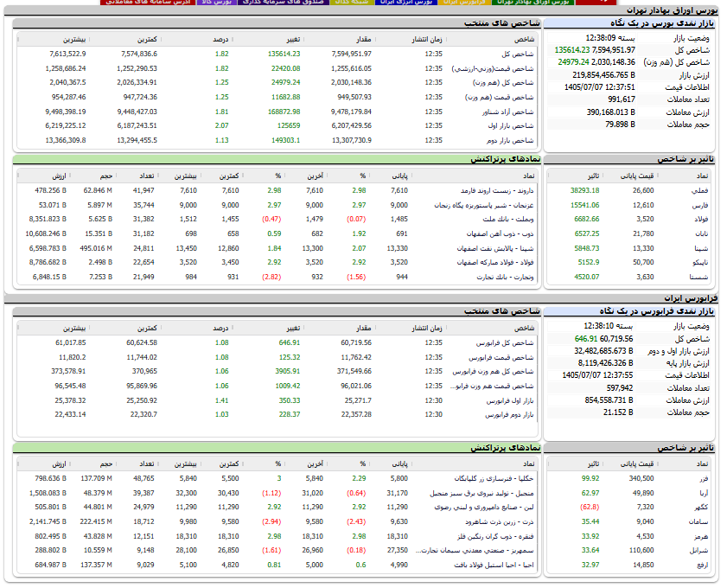Click Tehran trade volume 79.898 B

tap(620, 125)
